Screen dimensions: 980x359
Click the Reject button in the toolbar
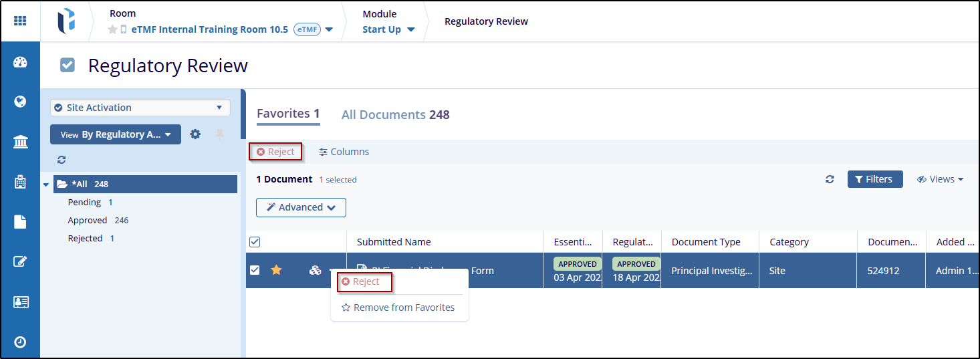(275, 152)
